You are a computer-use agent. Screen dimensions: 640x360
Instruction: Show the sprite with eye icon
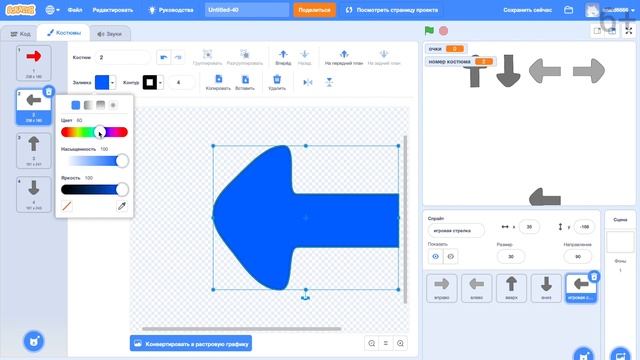(x=436, y=256)
